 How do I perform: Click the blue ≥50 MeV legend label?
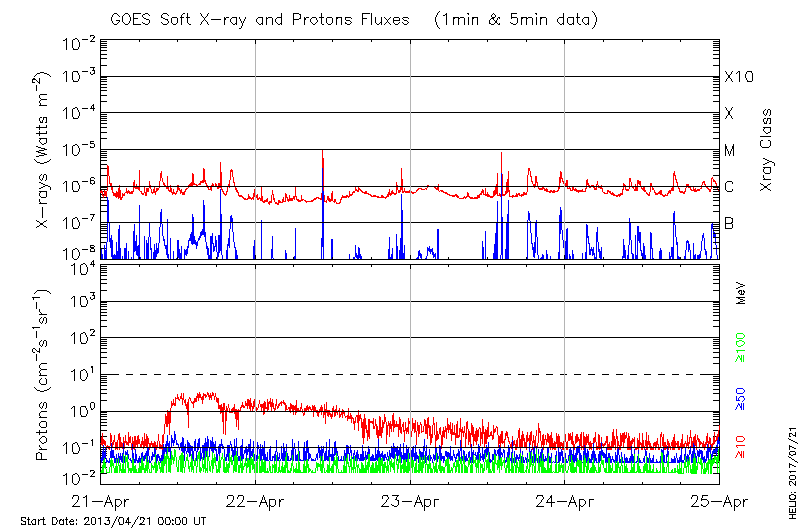click(x=742, y=400)
